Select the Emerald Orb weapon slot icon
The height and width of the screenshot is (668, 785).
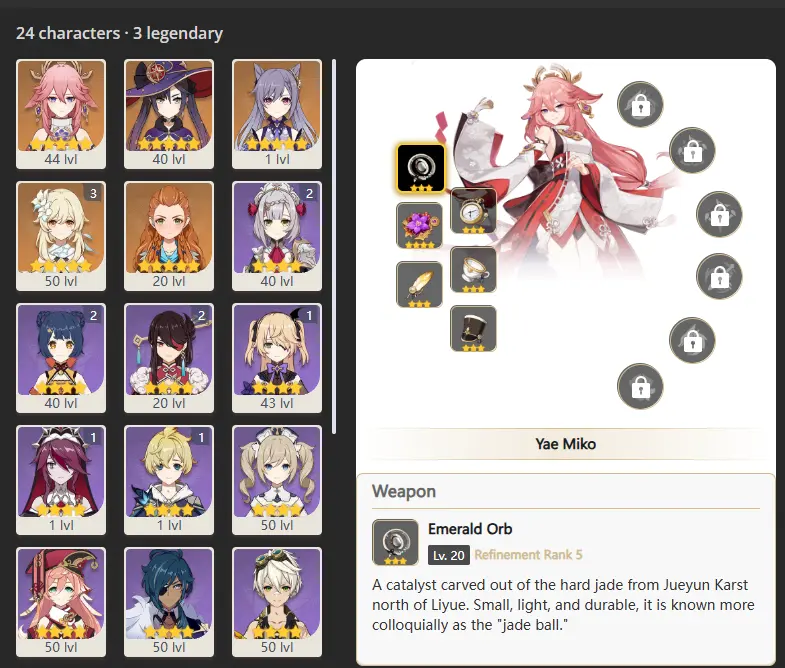pos(421,169)
